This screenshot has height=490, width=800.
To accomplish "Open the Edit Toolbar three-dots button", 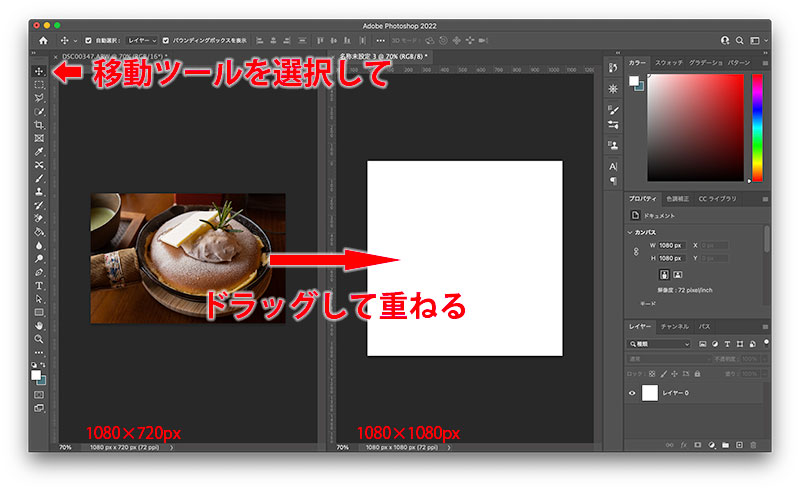I will point(39,353).
